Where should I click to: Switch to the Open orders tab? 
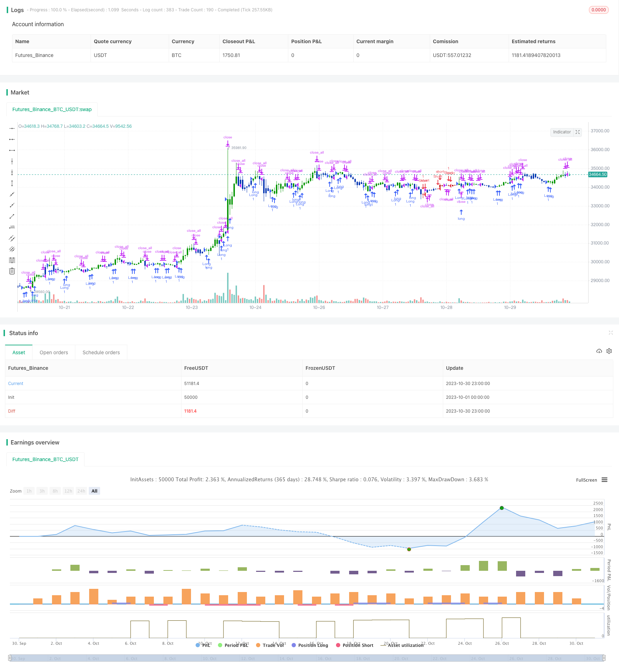click(x=54, y=352)
